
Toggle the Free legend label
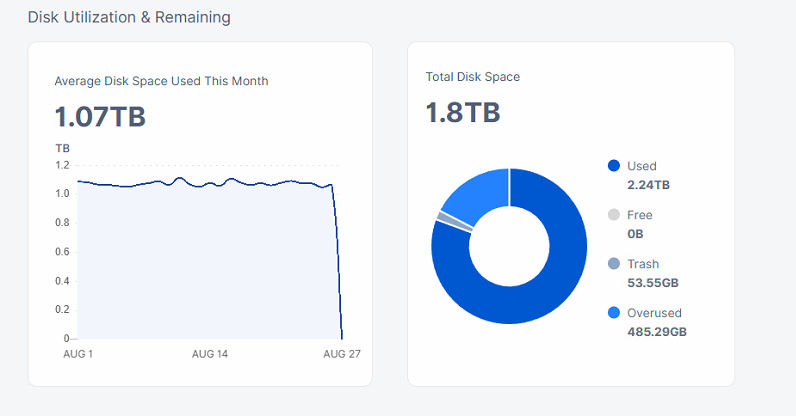pyautogui.click(x=639, y=215)
